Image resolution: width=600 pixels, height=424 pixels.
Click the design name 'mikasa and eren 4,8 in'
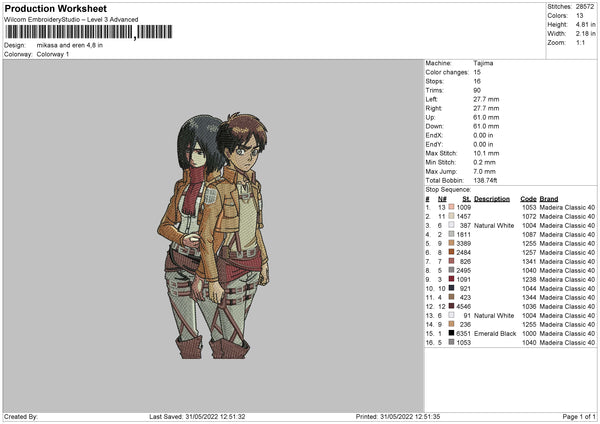[x=70, y=45]
